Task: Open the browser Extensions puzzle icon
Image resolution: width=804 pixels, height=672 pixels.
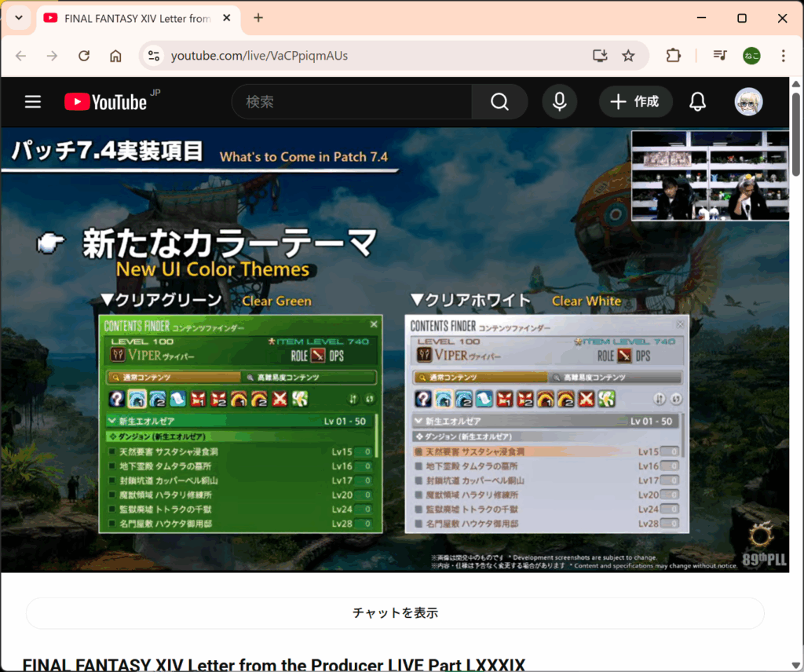Action: coord(673,56)
